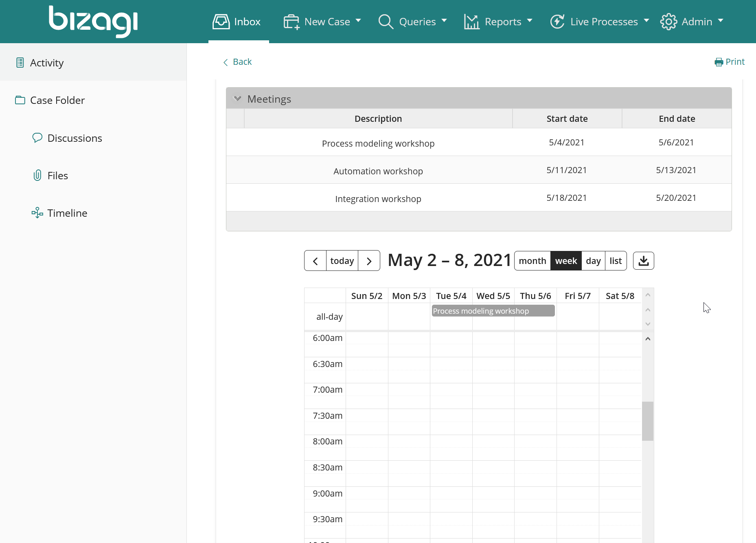756x543 pixels.
Task: Click the 5/13/2021 end date cell
Action: pos(676,170)
